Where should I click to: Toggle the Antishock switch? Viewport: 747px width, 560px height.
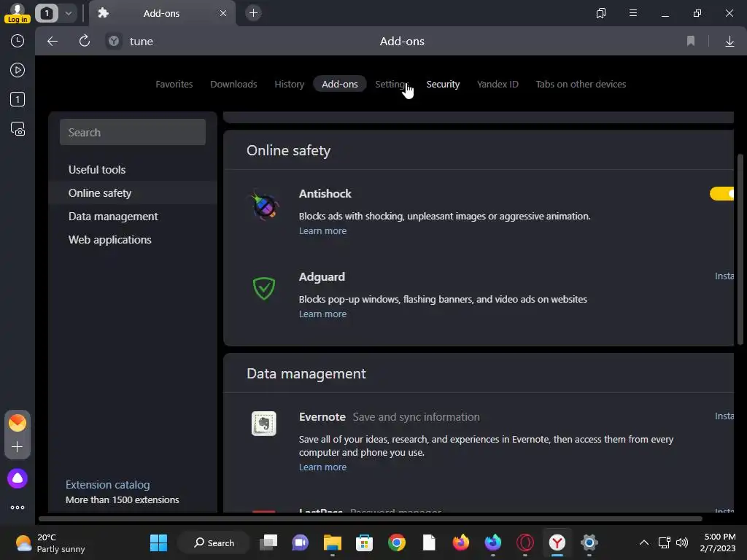(721, 193)
